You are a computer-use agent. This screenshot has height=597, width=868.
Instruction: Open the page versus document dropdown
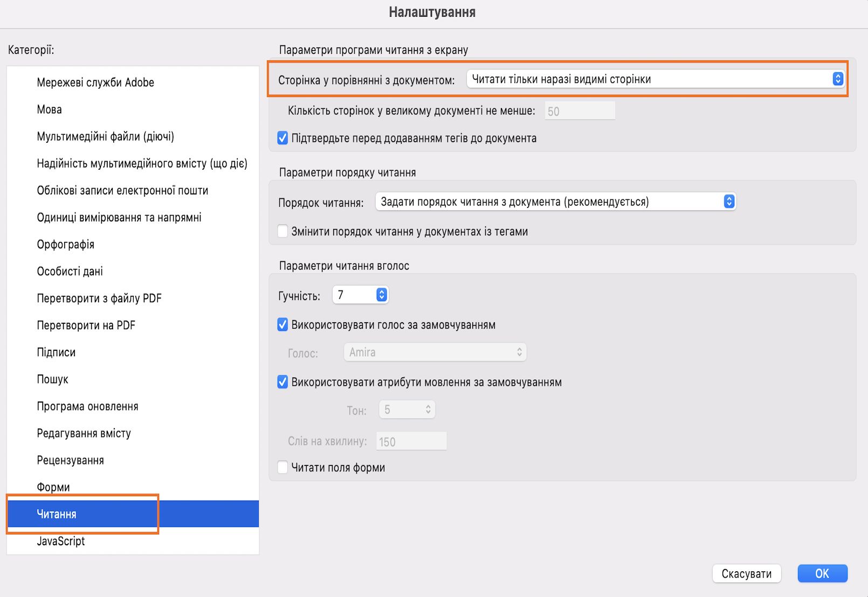[655, 79]
